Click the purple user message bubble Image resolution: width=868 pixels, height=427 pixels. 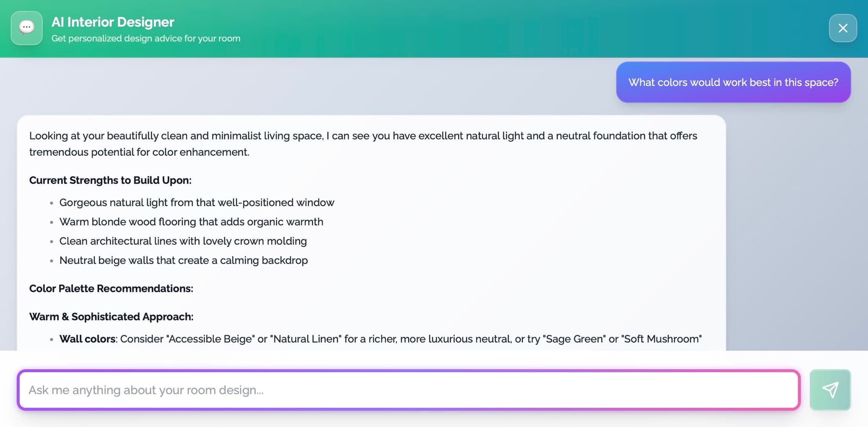point(733,82)
